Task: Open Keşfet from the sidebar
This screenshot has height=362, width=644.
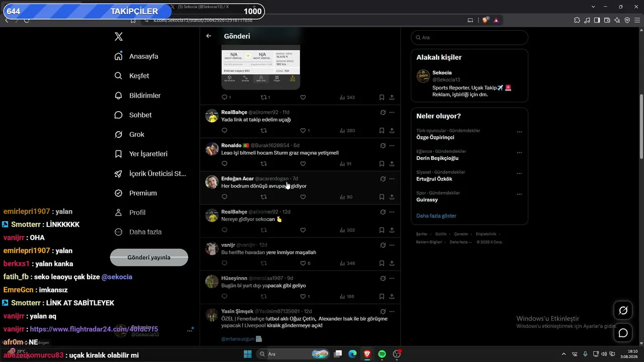Action: pyautogui.click(x=132, y=76)
